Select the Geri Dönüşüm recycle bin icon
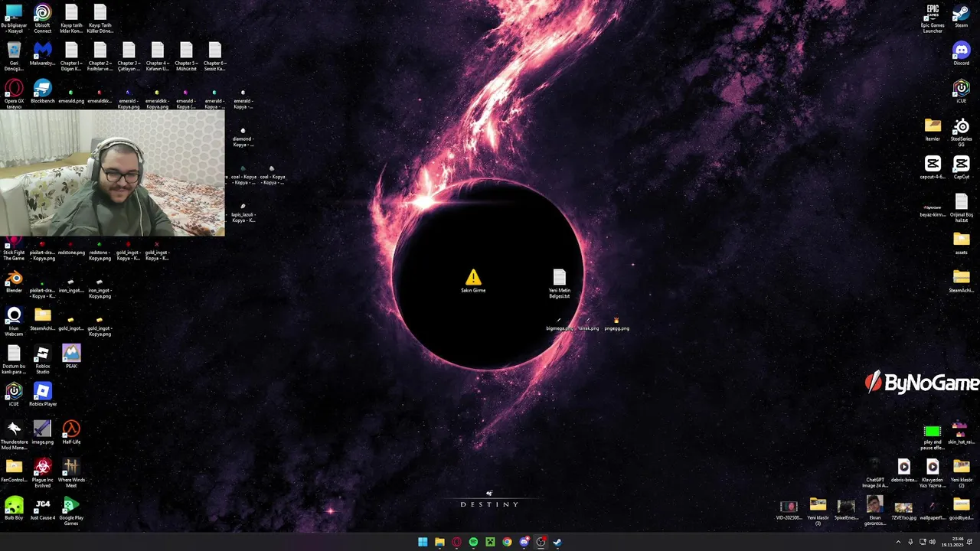The height and width of the screenshot is (551, 980). pos(14,57)
